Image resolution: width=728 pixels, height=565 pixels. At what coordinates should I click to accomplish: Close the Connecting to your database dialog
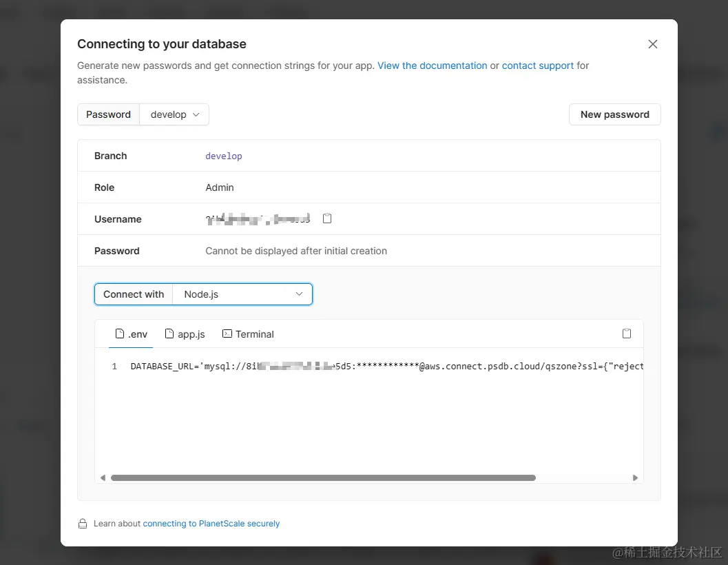click(x=653, y=44)
